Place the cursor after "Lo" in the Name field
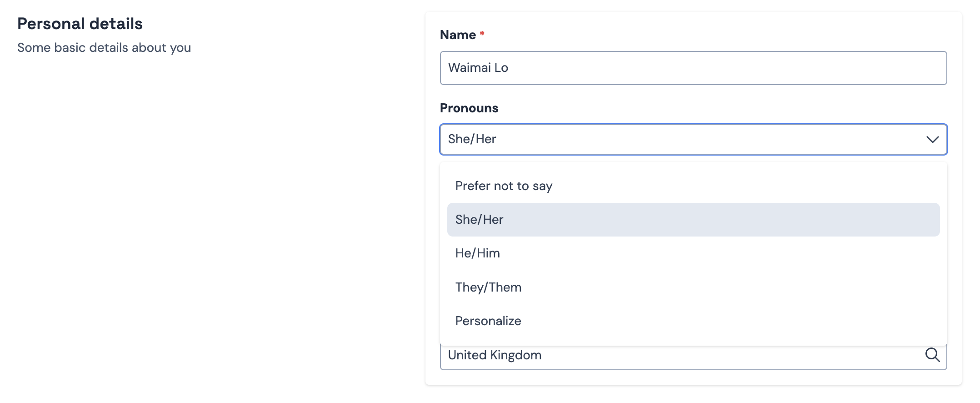The height and width of the screenshot is (403, 980). pos(510,68)
